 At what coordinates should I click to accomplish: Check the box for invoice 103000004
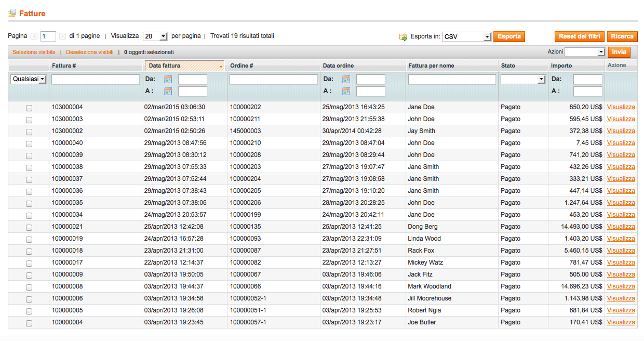(29, 108)
